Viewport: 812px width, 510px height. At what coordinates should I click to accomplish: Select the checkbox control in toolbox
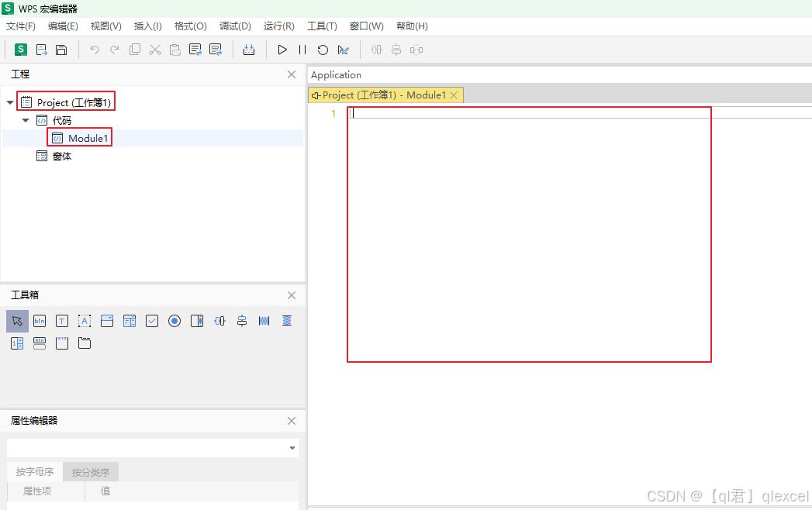point(152,321)
